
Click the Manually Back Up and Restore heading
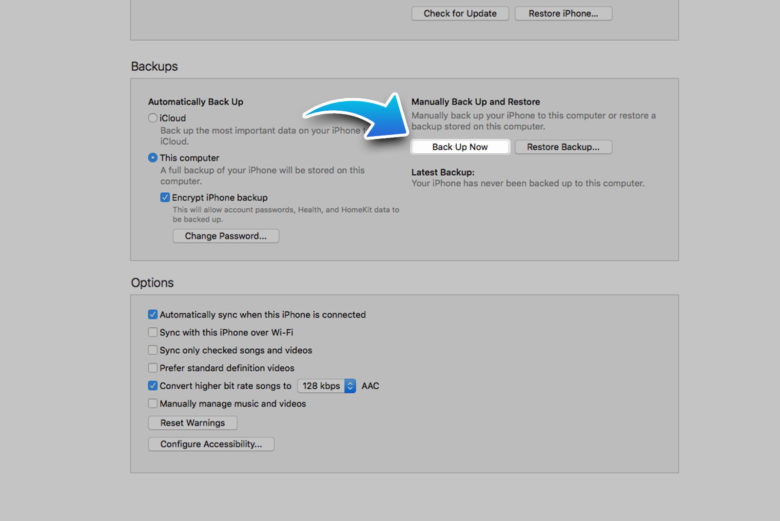click(x=476, y=102)
